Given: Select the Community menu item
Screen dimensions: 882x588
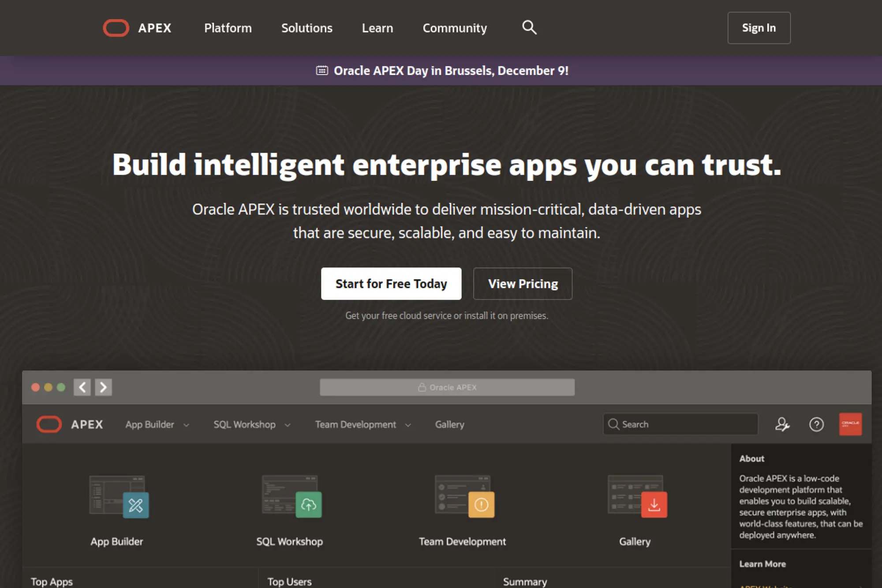Looking at the screenshot, I should (x=454, y=28).
